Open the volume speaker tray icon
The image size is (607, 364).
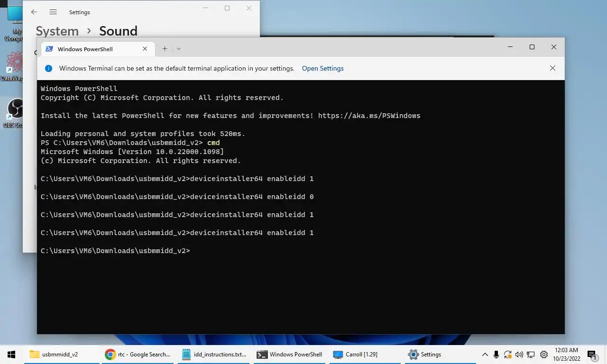[x=519, y=355]
